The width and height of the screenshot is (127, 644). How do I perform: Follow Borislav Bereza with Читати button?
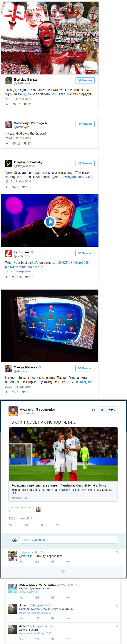pyautogui.click(x=85, y=80)
